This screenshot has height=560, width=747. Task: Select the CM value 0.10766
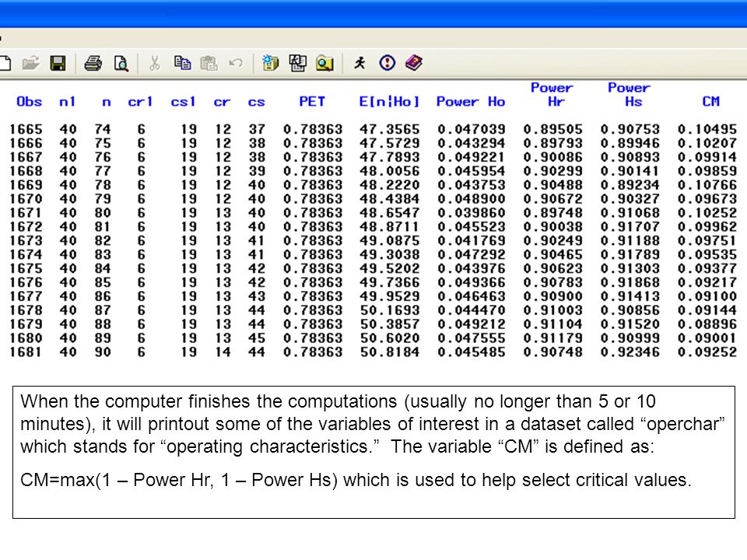(x=707, y=185)
